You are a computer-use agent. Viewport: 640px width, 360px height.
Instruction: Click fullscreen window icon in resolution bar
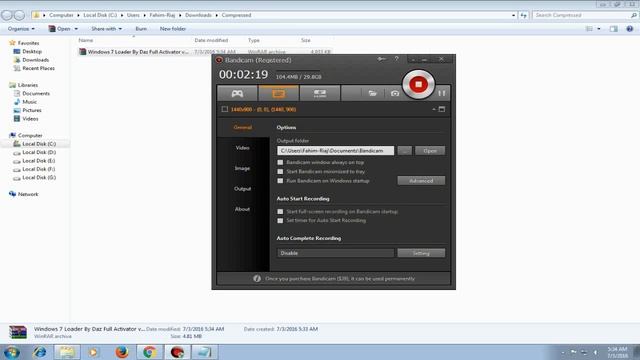click(x=442, y=109)
